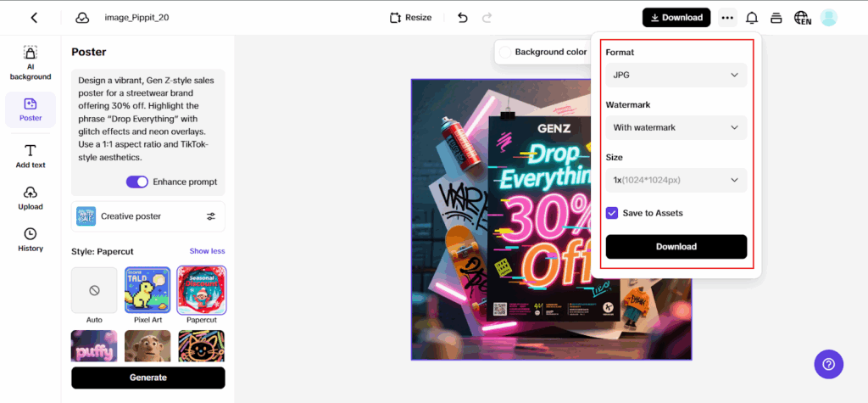Image resolution: width=868 pixels, height=403 pixels.
Task: Open the notifications bell
Action: point(751,17)
